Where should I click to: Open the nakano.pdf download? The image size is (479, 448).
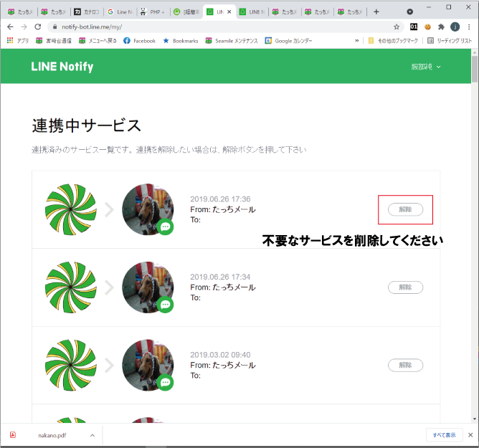click(52, 435)
